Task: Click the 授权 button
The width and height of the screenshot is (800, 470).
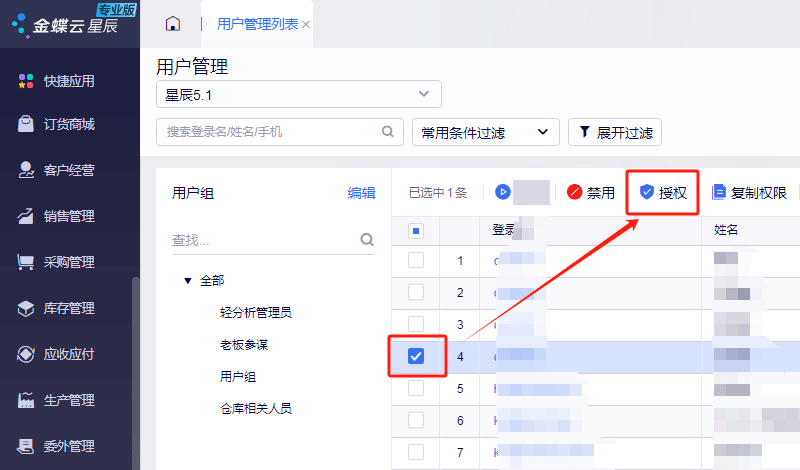Action: pos(663,192)
